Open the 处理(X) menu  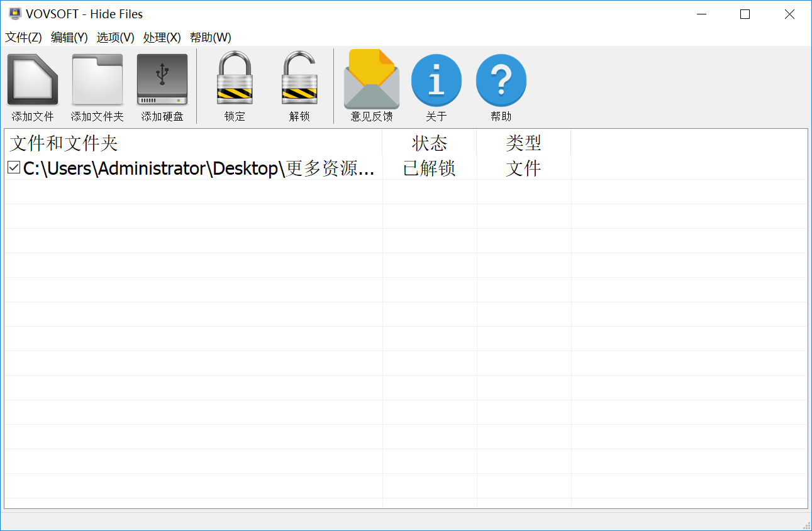click(162, 38)
